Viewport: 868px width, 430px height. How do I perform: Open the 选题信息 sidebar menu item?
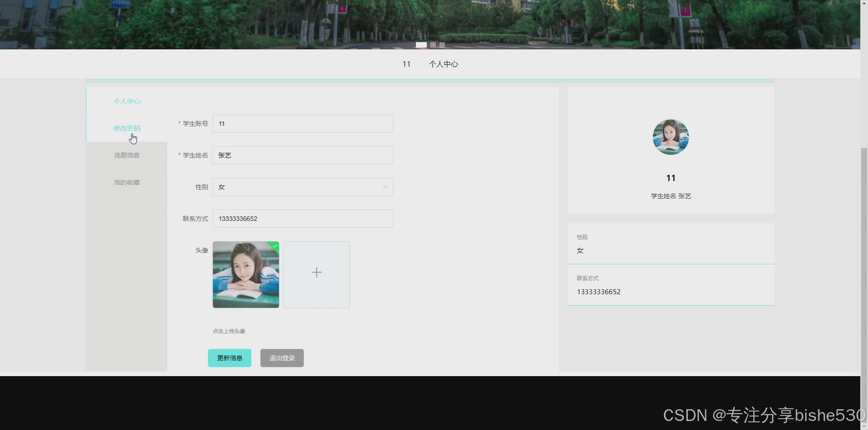pyautogui.click(x=127, y=155)
